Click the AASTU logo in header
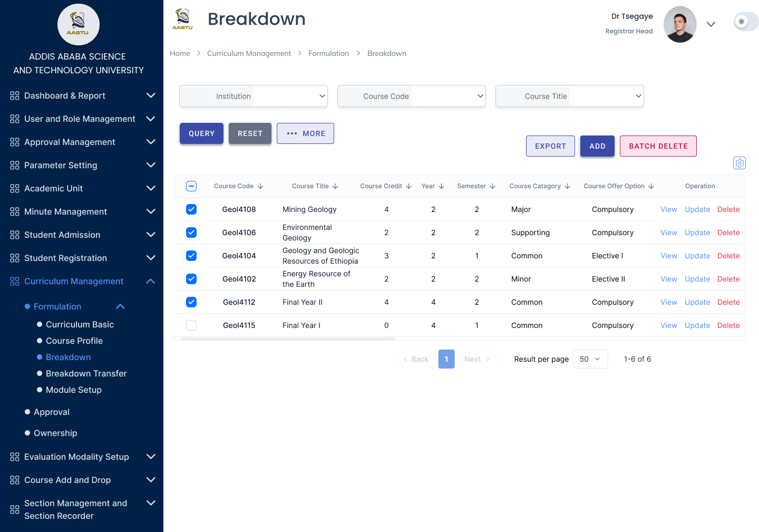 [x=182, y=20]
